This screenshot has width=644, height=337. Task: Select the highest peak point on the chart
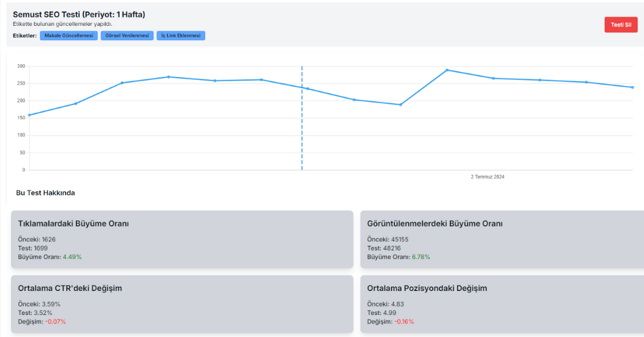[447, 70]
